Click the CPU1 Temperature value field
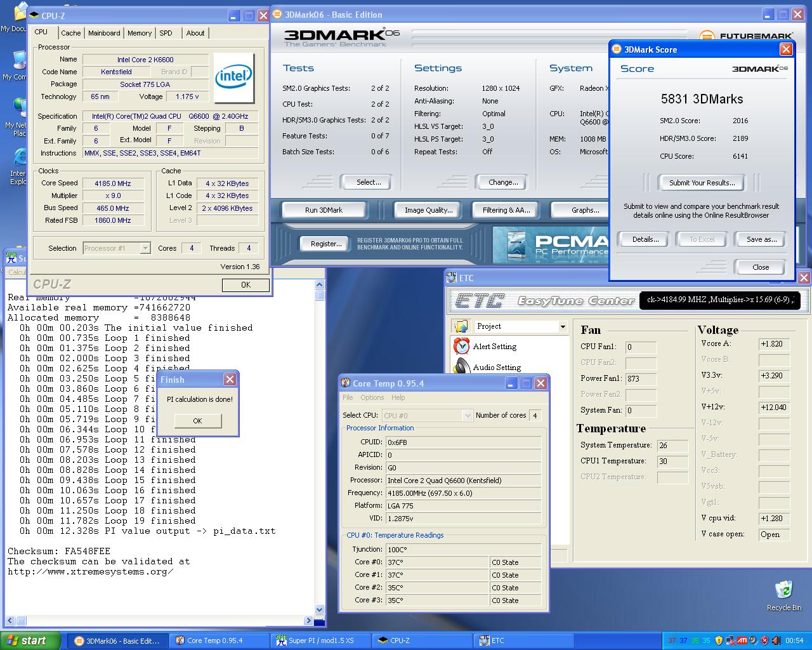This screenshot has width=812, height=650. point(672,461)
